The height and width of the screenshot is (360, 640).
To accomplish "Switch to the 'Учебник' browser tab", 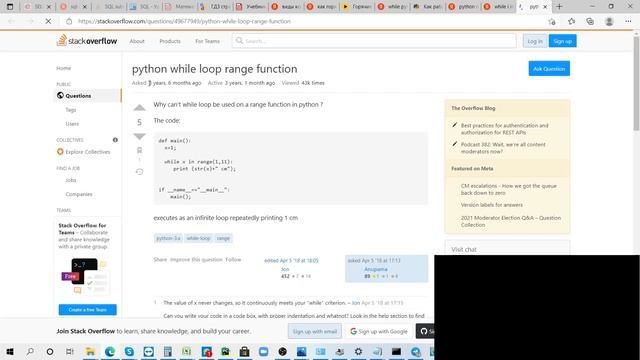I will 251,7.
